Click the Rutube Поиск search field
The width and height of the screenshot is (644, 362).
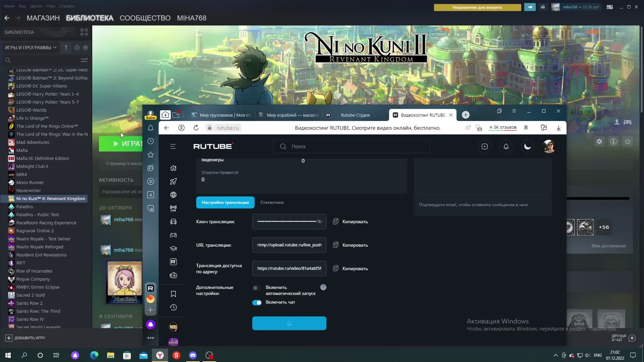point(352,146)
